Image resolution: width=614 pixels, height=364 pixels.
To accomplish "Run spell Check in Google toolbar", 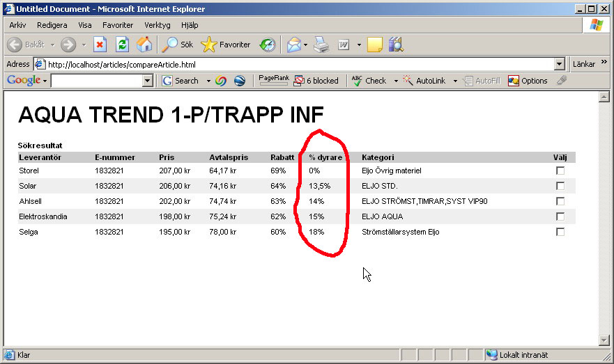I will 369,81.
